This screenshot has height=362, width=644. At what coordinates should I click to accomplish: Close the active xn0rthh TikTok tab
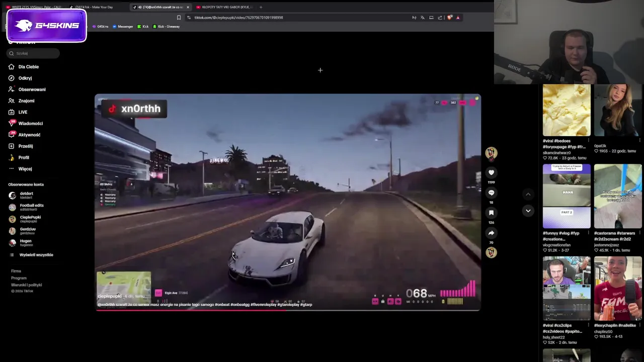tap(188, 7)
